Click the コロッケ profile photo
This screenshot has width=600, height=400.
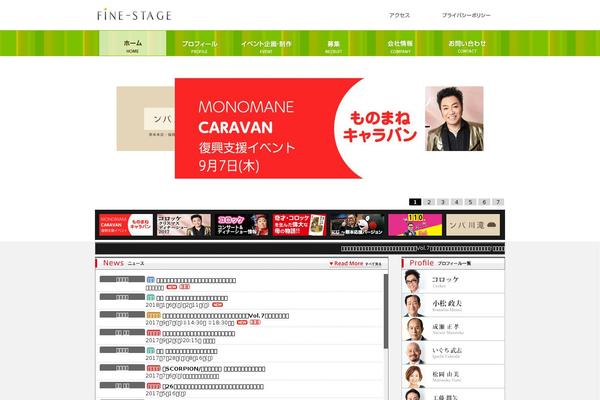[414, 282]
